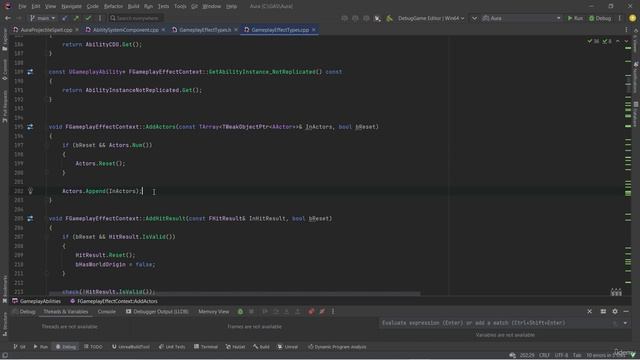Close the AbilitySystemComponent.cpp tab
The width and height of the screenshot is (640, 360).
(x=163, y=30)
